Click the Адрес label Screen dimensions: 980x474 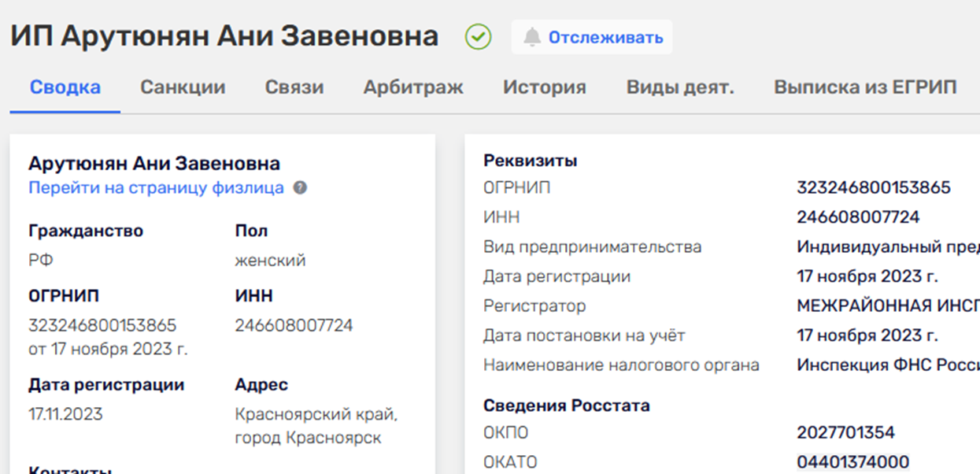point(261,386)
